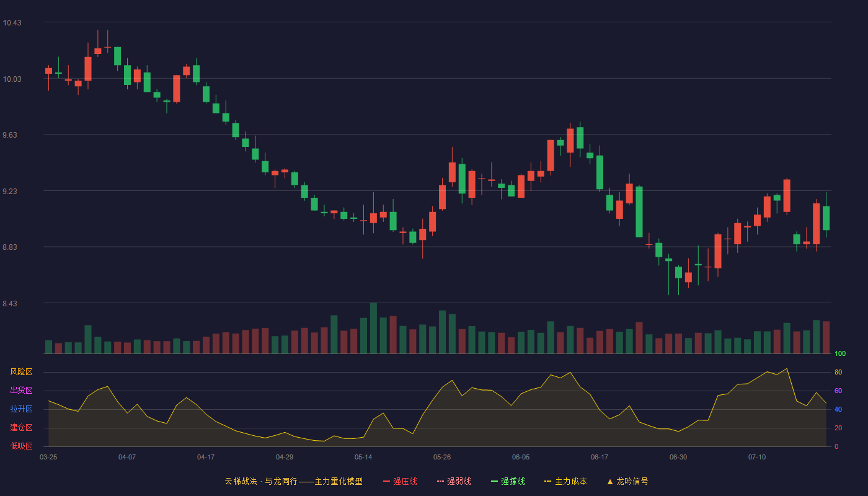Toggle the 主力成本 legend item
Viewport: 868px width, 496px height.
[565, 481]
